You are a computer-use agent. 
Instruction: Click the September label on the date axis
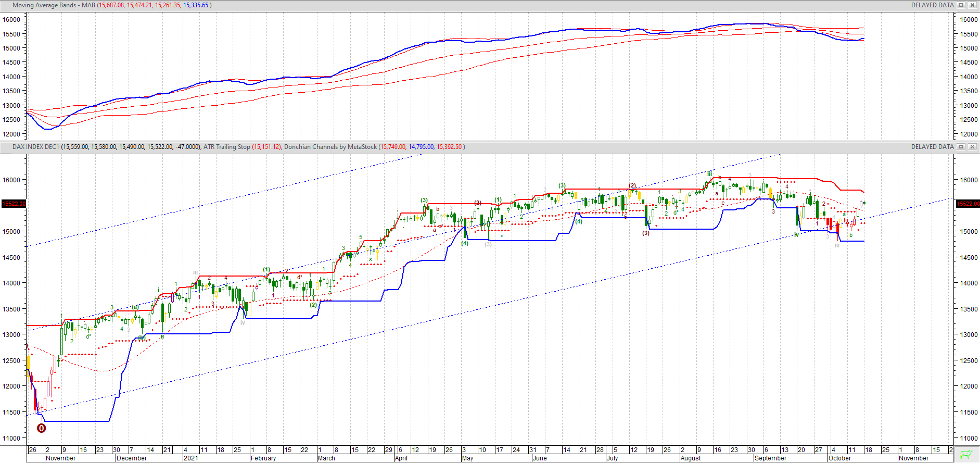pos(770,458)
